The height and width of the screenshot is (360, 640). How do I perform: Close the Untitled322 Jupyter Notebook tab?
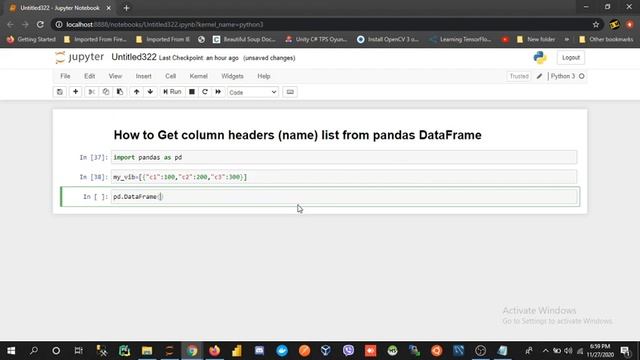[109, 8]
